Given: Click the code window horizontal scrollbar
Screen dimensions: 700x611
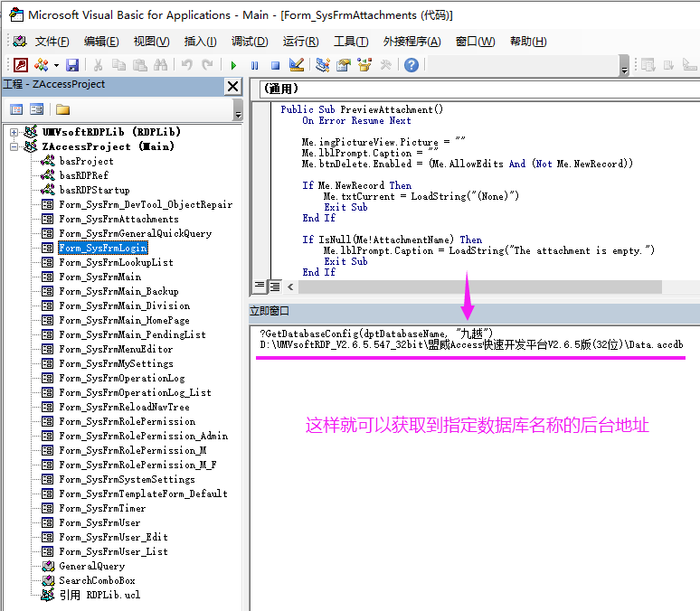Looking at the screenshot, I should pos(480,287).
